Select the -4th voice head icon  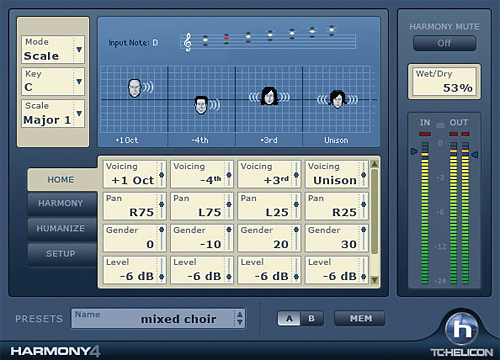pyautogui.click(x=201, y=105)
